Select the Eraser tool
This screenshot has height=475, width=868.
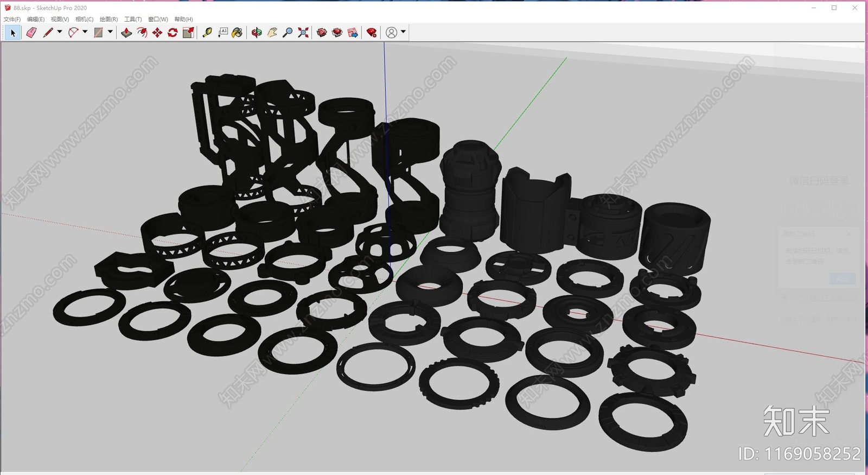[x=31, y=33]
